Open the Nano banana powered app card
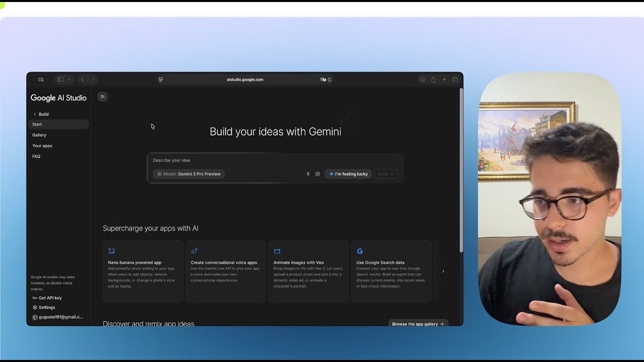Screen dimensions: 644x362 [143, 271]
